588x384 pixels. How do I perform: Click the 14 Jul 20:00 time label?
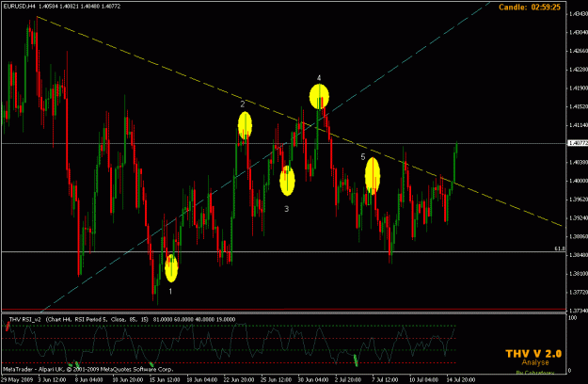(x=461, y=380)
